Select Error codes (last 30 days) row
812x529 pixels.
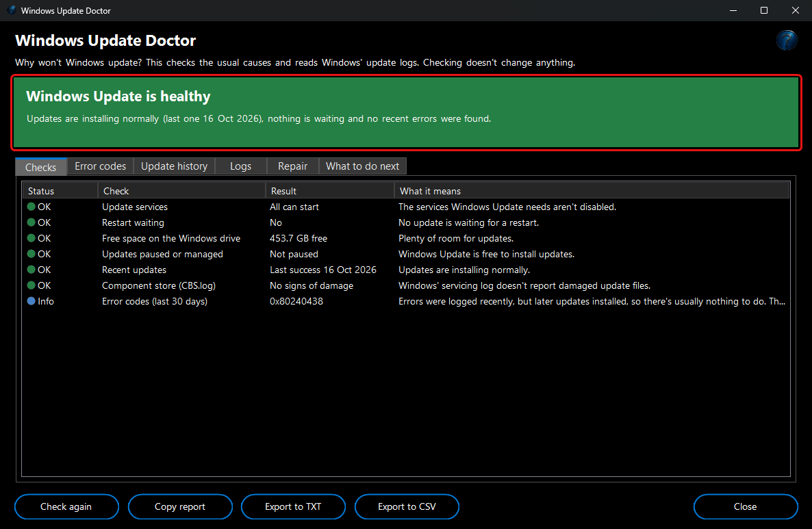pos(406,301)
